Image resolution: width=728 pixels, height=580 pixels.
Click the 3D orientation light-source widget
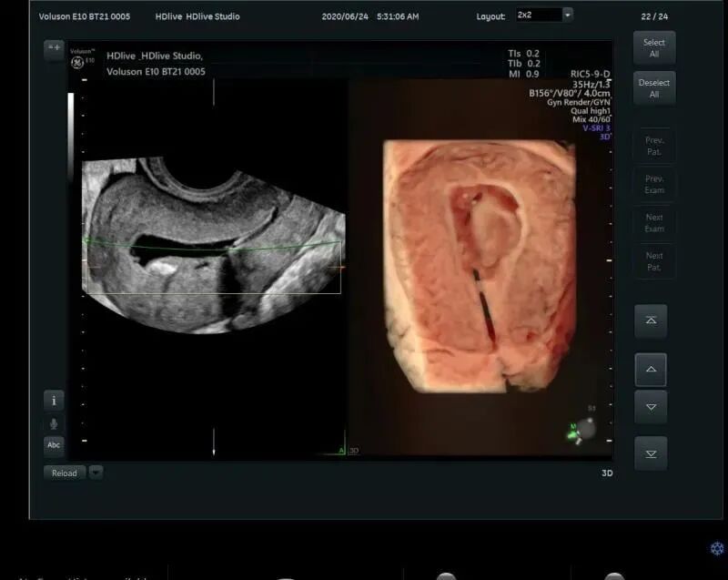point(581,431)
